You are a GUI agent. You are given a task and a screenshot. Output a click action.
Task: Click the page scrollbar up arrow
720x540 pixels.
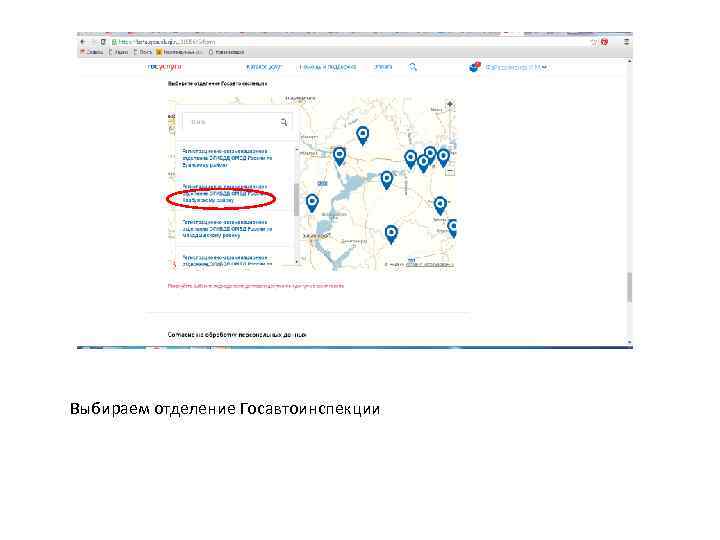[x=630, y=61]
